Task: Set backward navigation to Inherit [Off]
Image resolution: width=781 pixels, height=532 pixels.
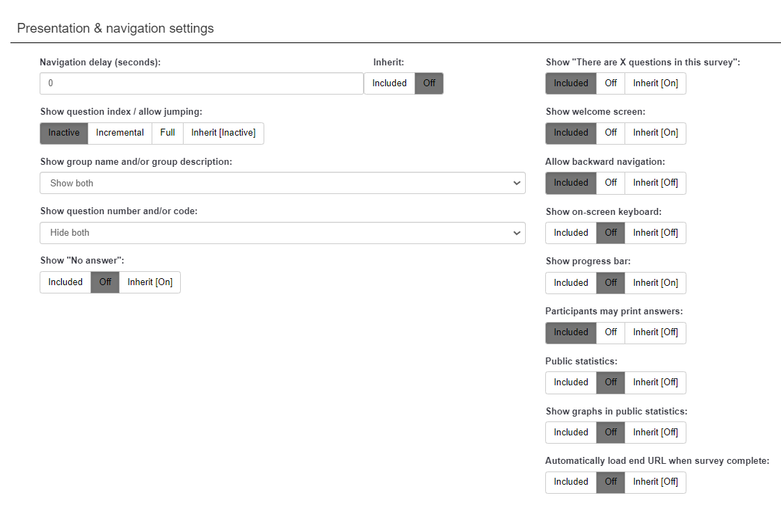Action: [655, 183]
